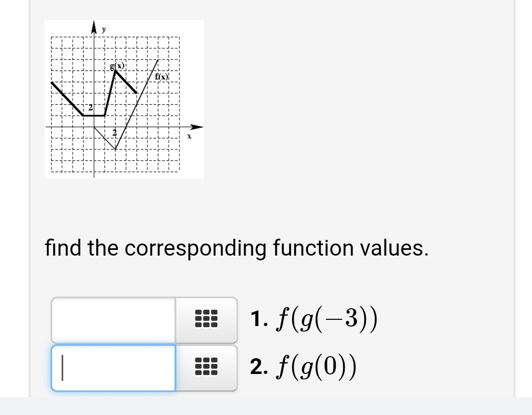532x415 pixels.
Task: Click the bold numeral 2 before the equation
Action: [258, 367]
